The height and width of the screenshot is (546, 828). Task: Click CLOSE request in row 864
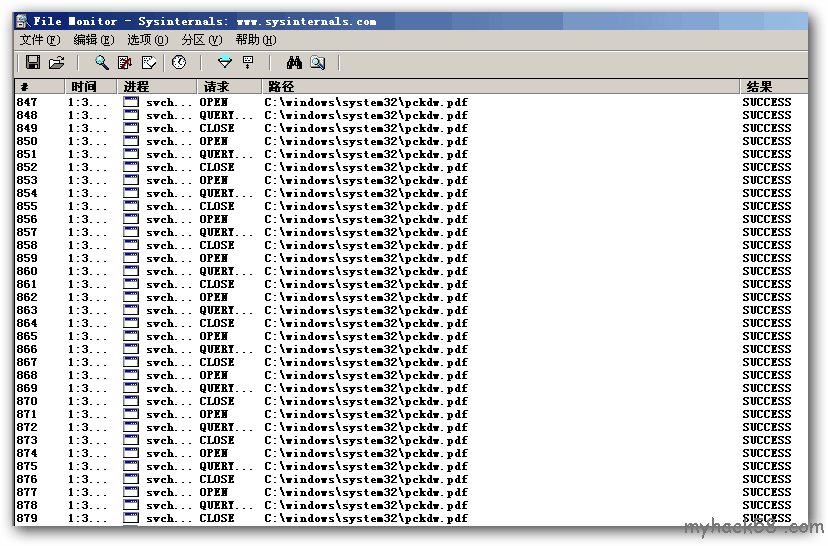[x=217, y=323]
